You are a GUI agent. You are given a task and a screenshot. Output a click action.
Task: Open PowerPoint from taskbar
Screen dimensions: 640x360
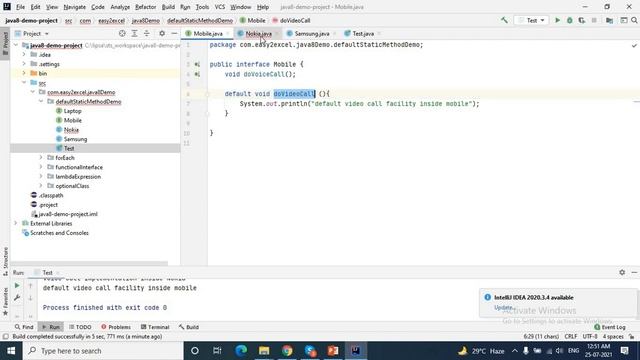333,351
